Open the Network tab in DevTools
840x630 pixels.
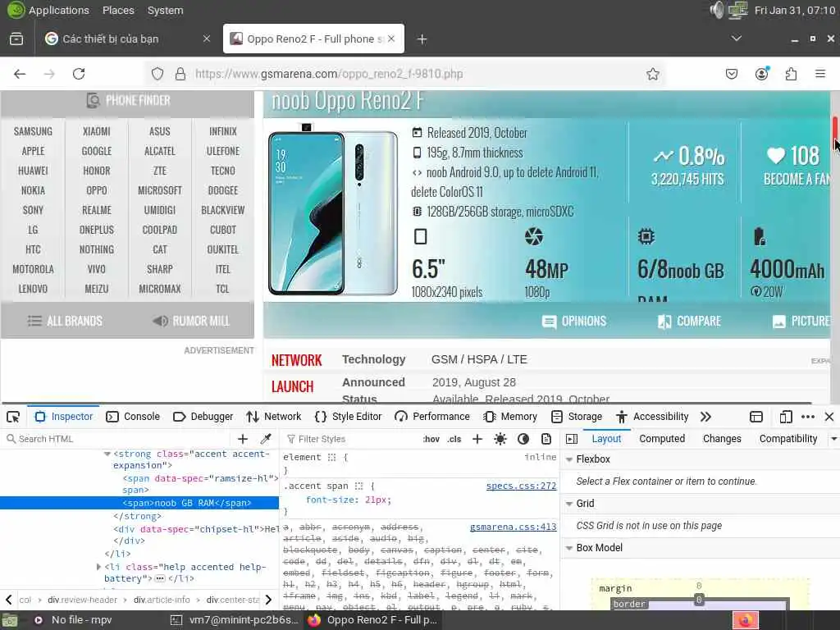click(x=274, y=417)
